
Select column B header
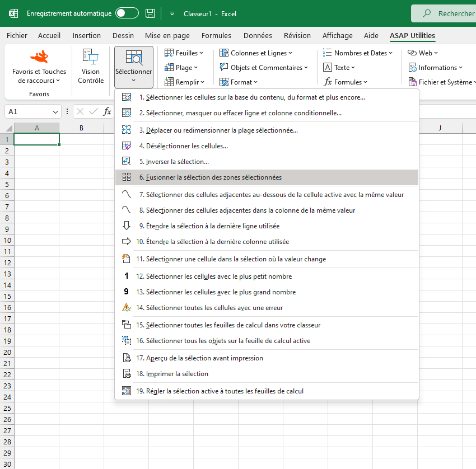81,128
